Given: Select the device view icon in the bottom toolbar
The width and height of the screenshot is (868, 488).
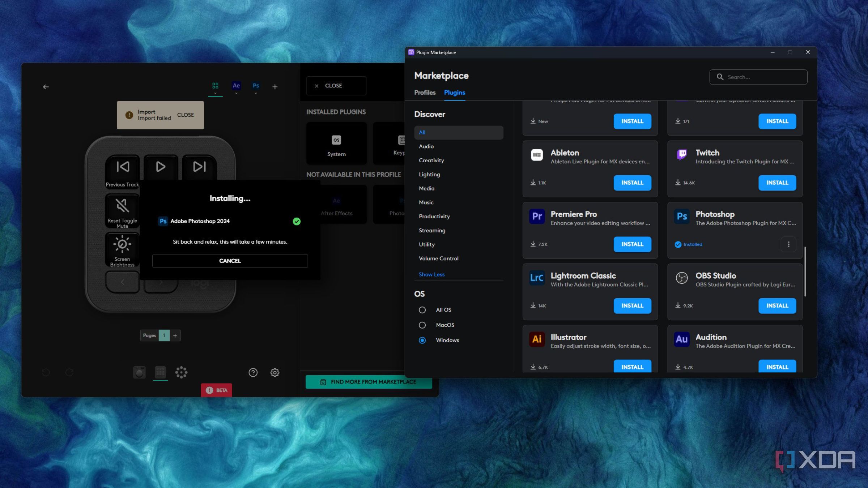Looking at the screenshot, I should [139, 372].
